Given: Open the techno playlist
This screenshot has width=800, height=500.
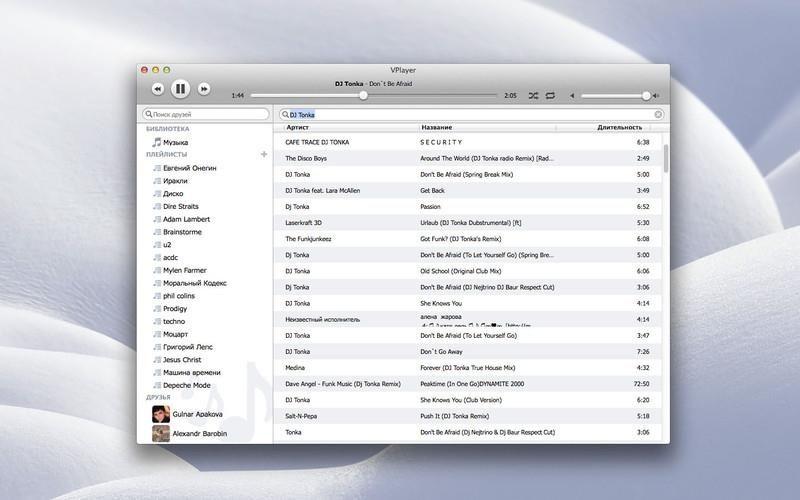Looking at the screenshot, I should 174,321.
